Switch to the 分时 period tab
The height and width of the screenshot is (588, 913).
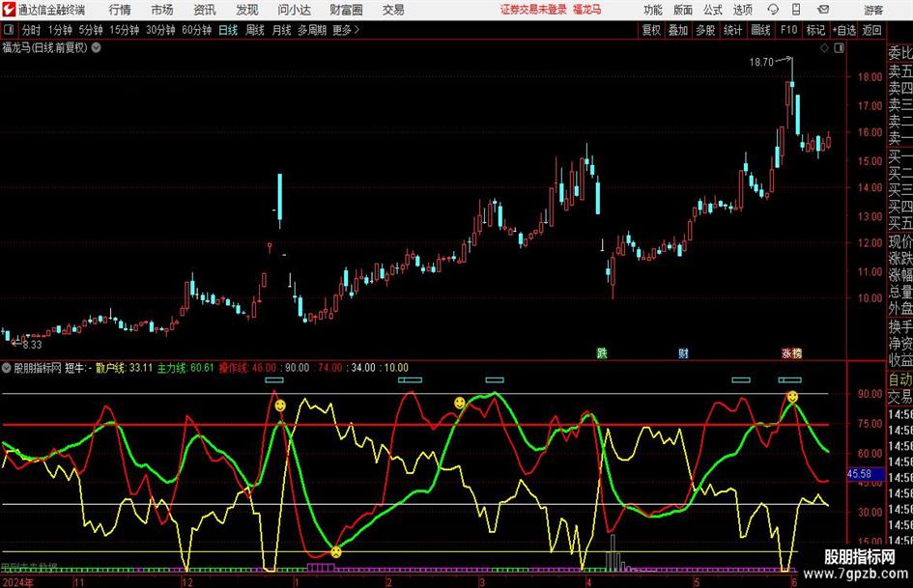click(x=32, y=30)
